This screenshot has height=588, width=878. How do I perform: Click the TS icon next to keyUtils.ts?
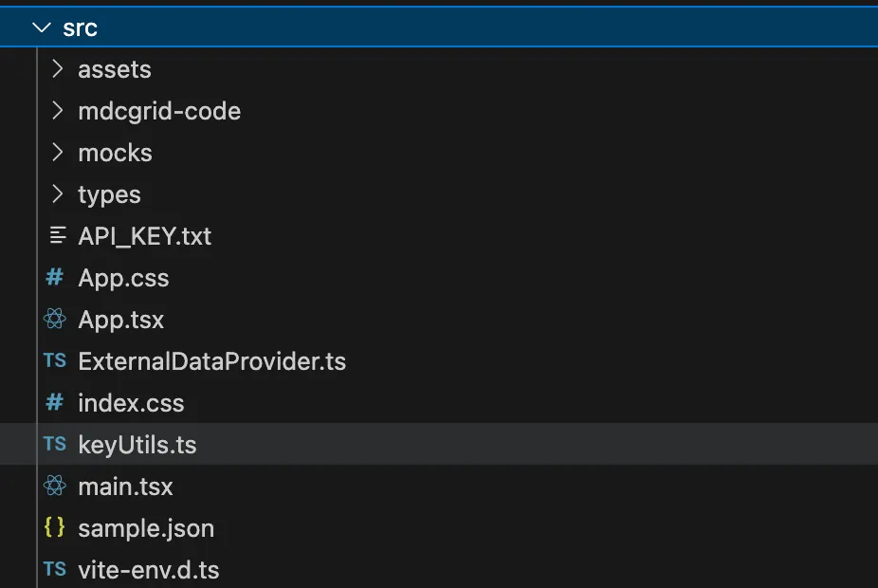coord(55,445)
